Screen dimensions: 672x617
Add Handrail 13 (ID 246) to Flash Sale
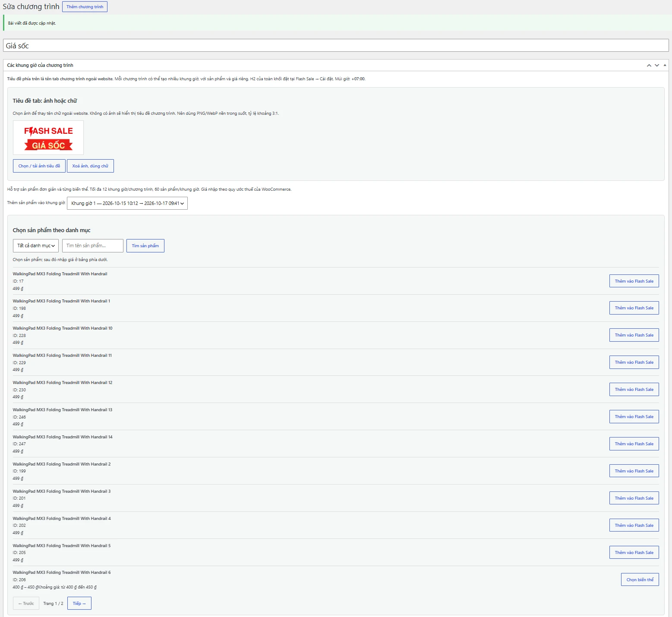pyautogui.click(x=634, y=417)
